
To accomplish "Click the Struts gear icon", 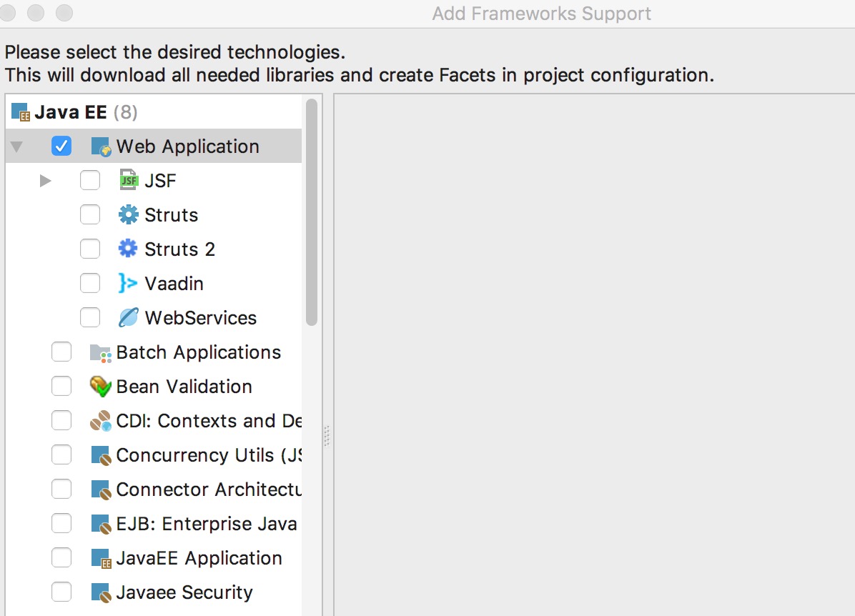I will 127,214.
